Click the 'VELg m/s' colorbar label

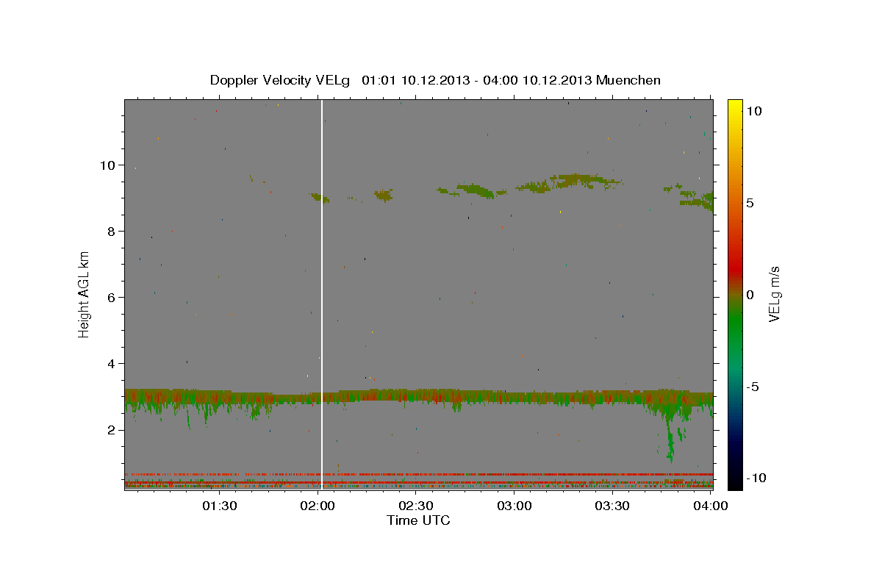coord(775,294)
